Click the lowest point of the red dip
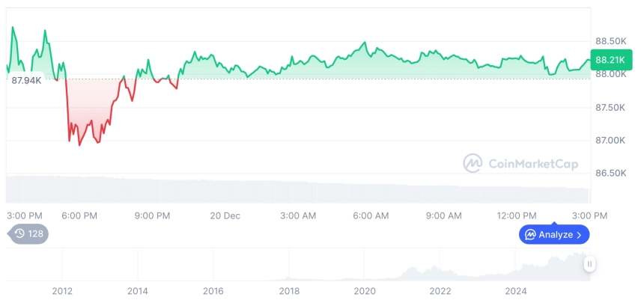644x300 pixels. 80,144
